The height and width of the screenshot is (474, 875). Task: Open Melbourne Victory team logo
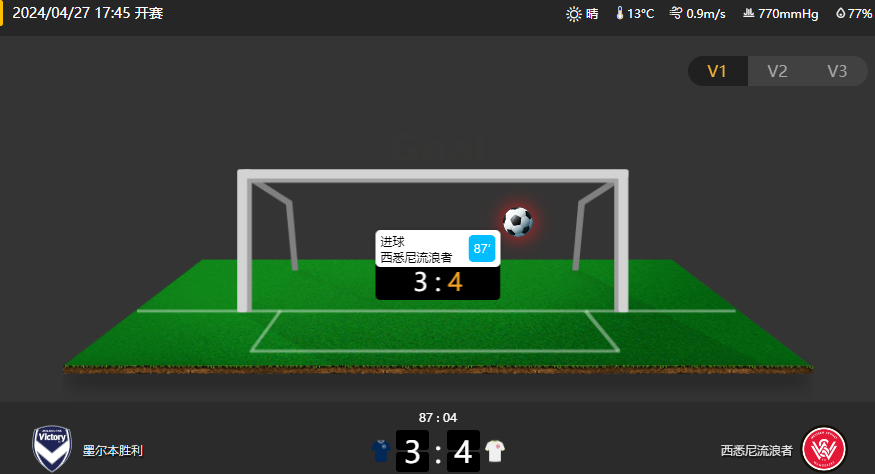[x=52, y=448]
